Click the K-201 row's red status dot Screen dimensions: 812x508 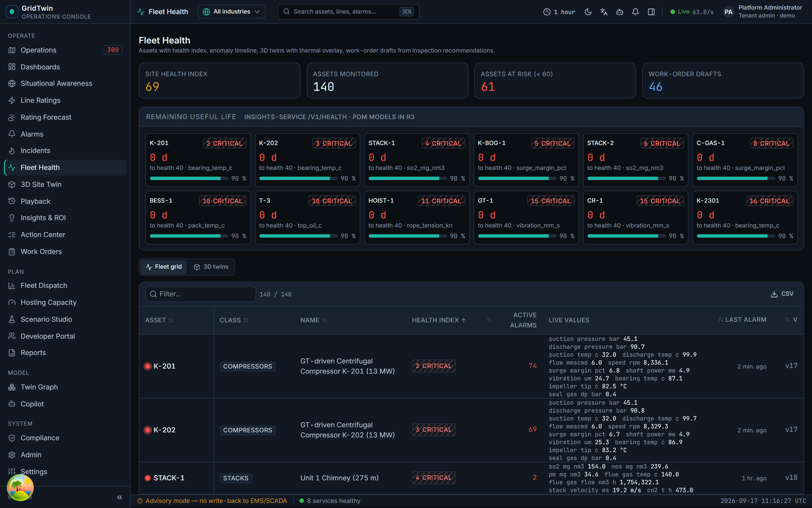click(148, 366)
